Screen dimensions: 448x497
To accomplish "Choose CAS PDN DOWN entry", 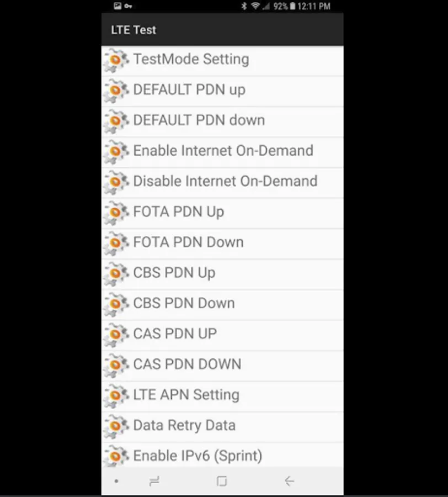I will coord(187,364).
